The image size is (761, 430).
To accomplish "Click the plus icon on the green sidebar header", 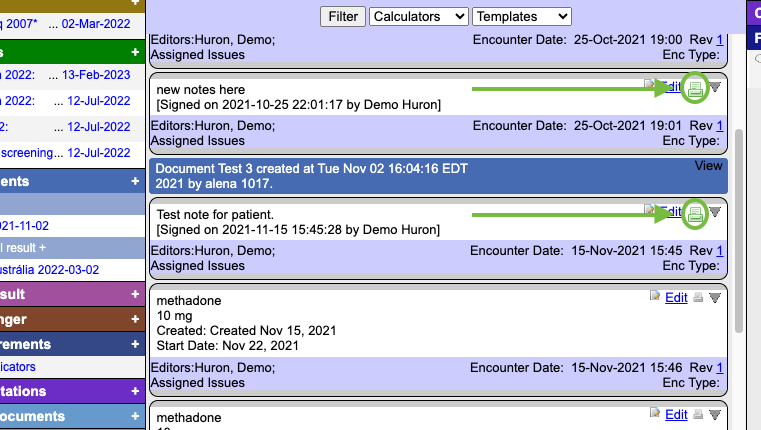I will (x=135, y=52).
